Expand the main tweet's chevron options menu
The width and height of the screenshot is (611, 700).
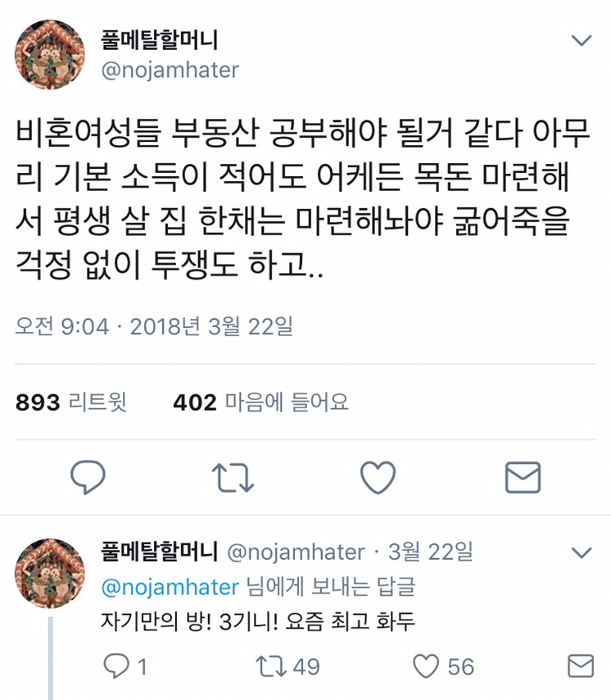pos(582,41)
